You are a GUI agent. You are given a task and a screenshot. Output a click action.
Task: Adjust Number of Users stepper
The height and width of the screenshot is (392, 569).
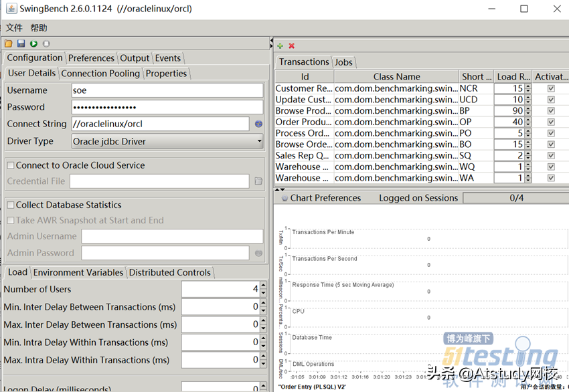(x=264, y=289)
